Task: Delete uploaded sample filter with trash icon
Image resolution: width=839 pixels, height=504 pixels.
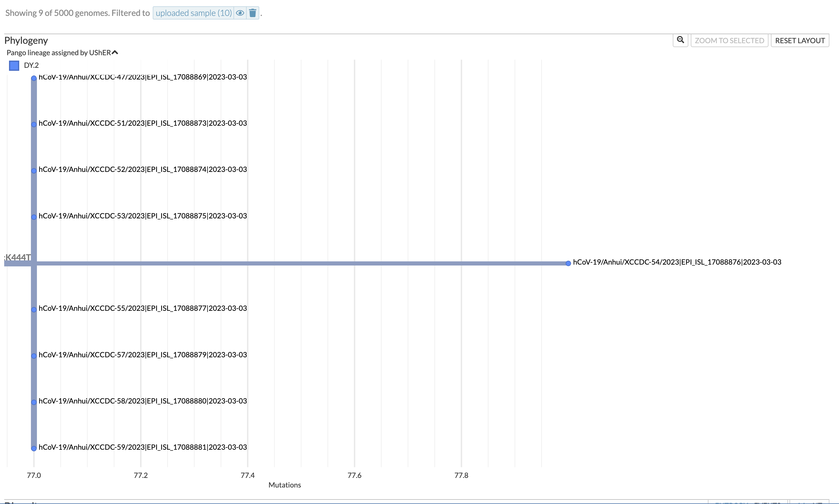Action: [252, 13]
